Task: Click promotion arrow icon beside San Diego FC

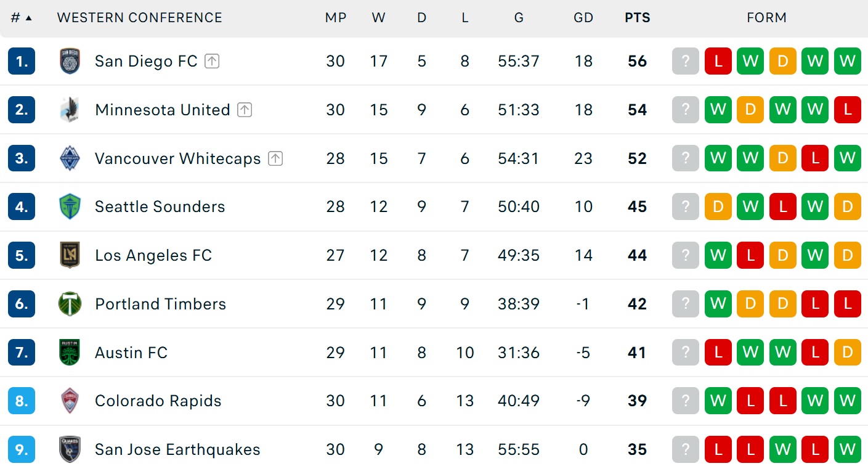Action: (212, 61)
